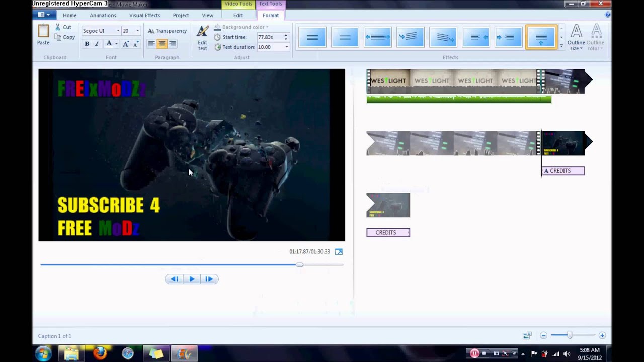Apply the seventh text effect in Effects gallery

tap(509, 37)
